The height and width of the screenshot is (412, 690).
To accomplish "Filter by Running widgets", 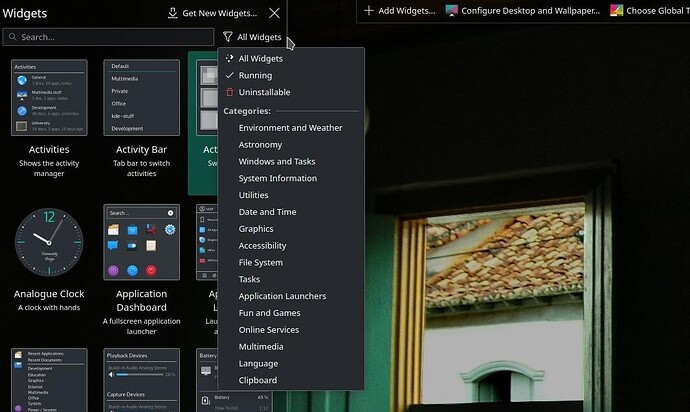I will pos(290,75).
